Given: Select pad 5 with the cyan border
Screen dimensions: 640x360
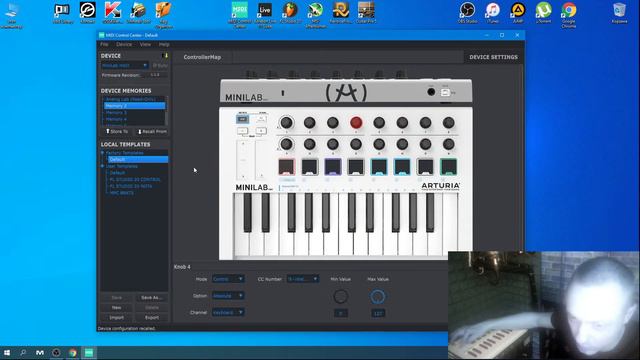Looking at the screenshot, I should point(379,167).
